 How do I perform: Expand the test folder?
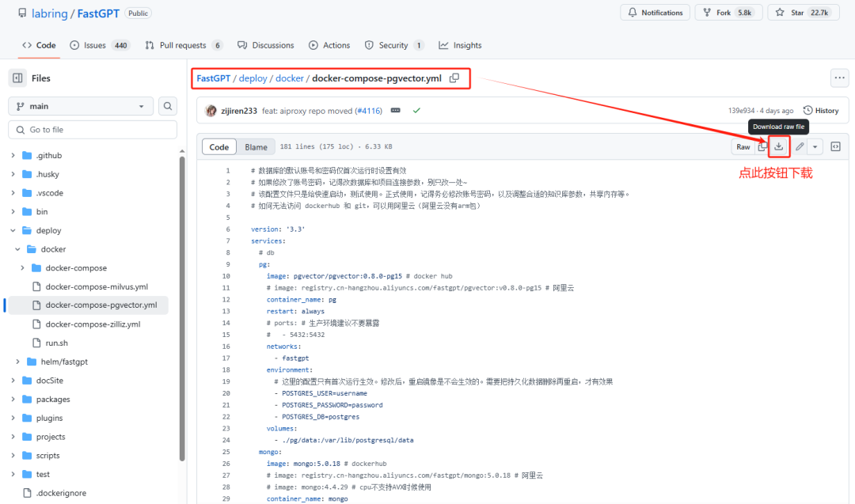tap(13, 474)
